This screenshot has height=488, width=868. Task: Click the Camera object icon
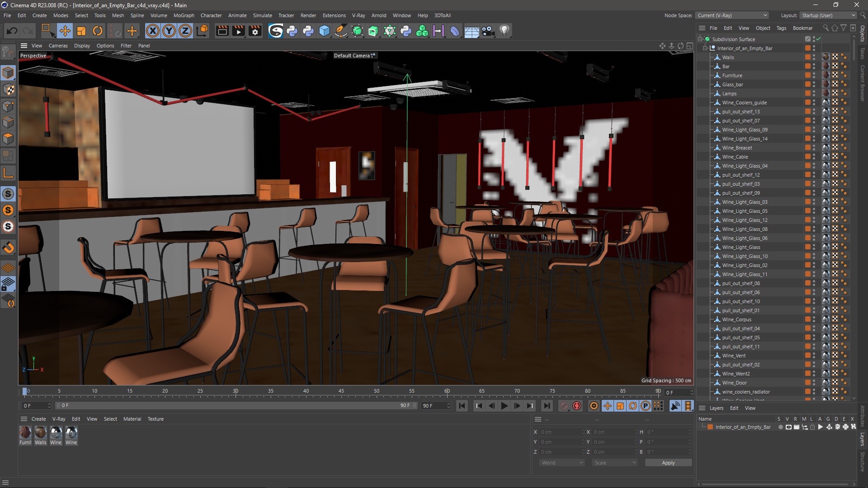coord(488,31)
